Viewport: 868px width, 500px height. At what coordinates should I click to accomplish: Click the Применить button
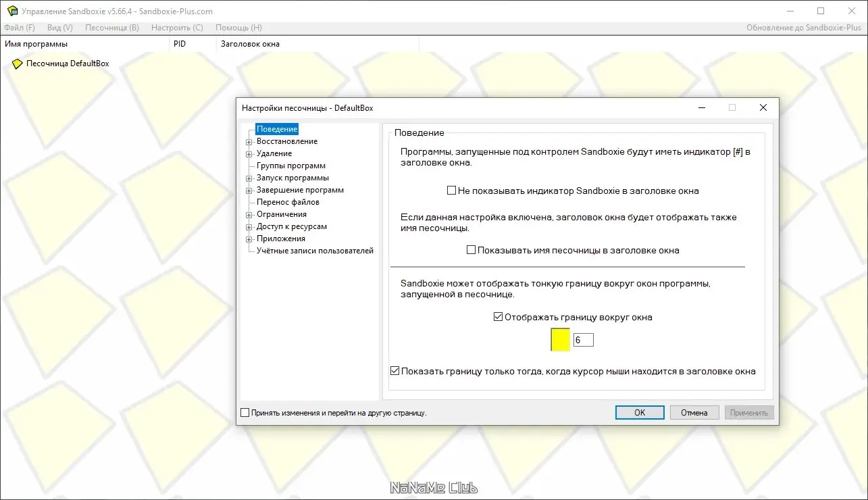749,413
